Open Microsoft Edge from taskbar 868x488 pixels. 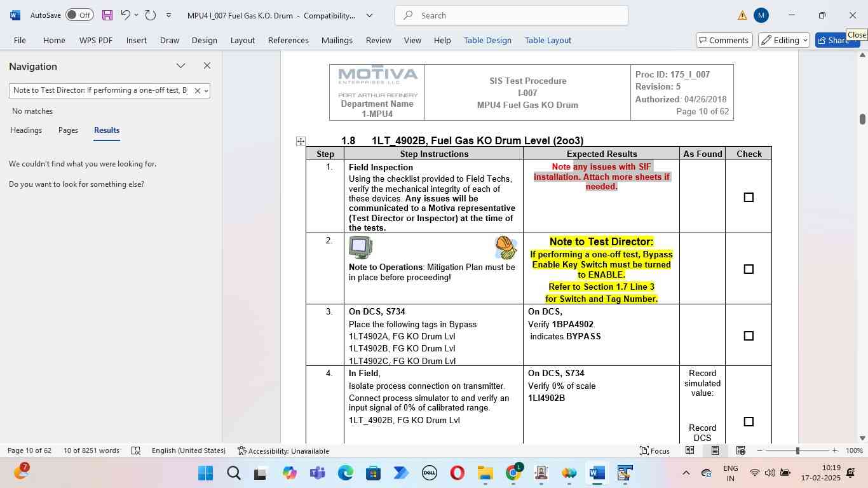coord(345,473)
